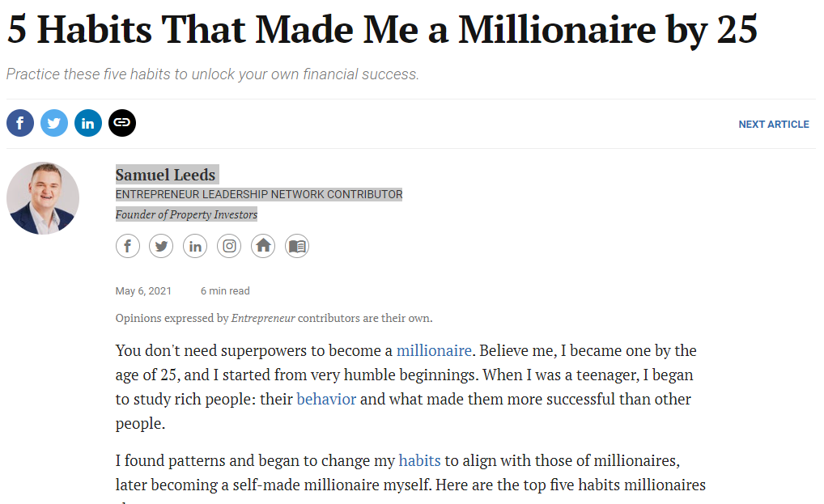The image size is (824, 504).
Task: Share article on Twitter (blue circle icon)
Action: [54, 123]
